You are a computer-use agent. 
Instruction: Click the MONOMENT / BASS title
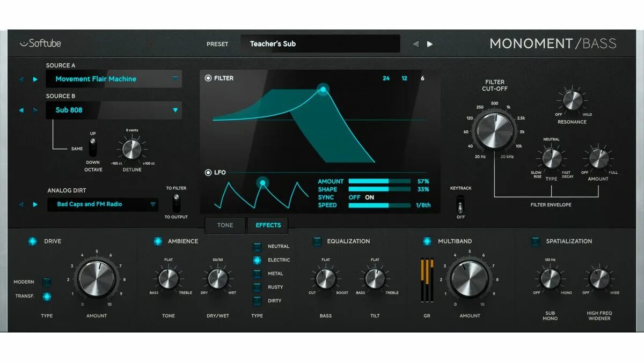pos(553,44)
